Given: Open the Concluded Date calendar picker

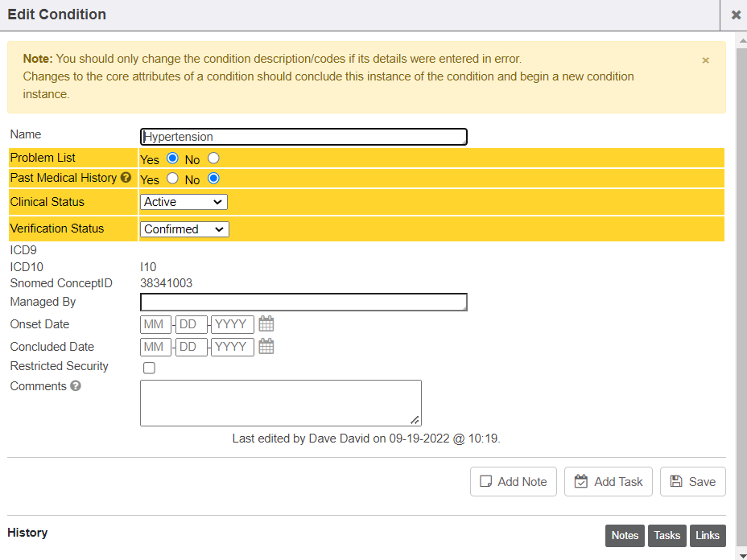Looking at the screenshot, I should [x=266, y=347].
